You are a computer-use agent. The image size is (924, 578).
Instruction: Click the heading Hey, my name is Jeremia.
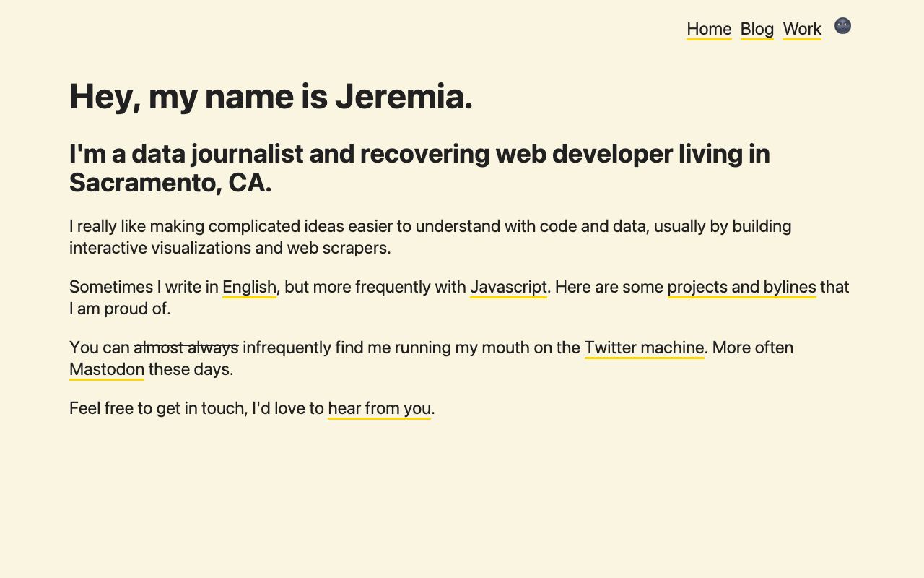point(271,97)
